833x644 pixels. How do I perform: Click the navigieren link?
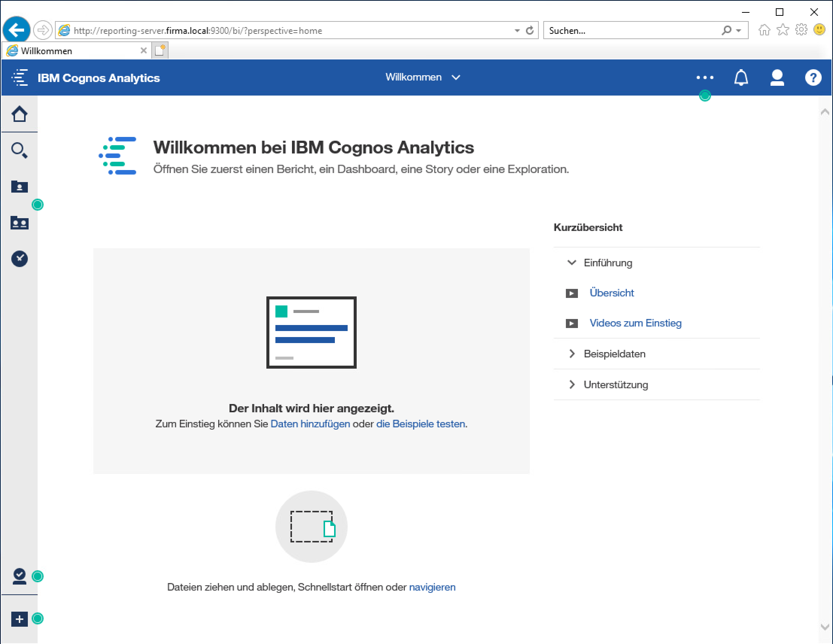432,587
